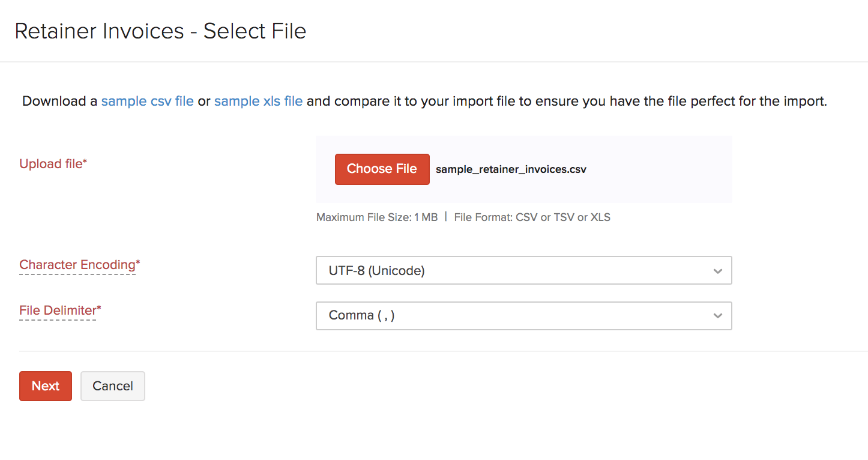Viewport: 868px width, 460px height.
Task: Open the Character Encoding dropdown chevron
Action: (718, 270)
